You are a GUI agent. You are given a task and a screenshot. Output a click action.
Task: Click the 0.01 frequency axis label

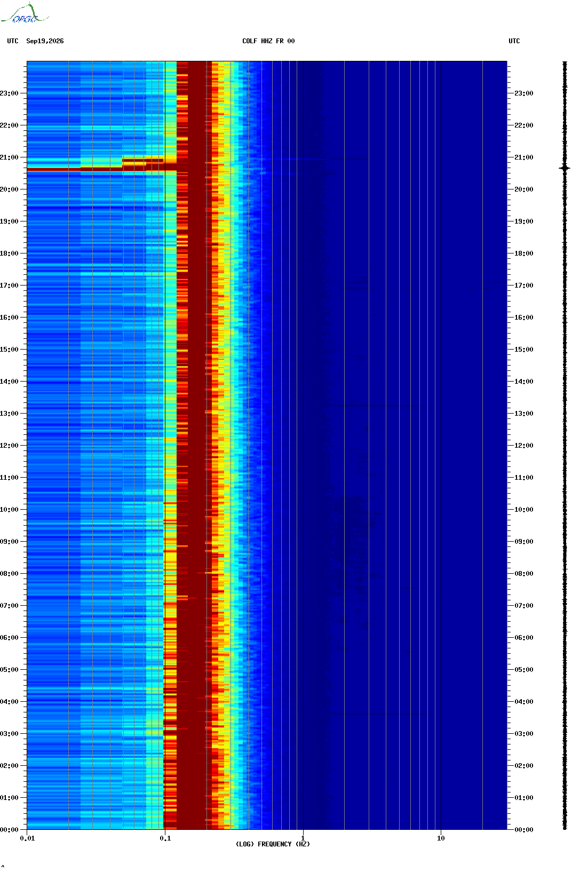click(27, 838)
